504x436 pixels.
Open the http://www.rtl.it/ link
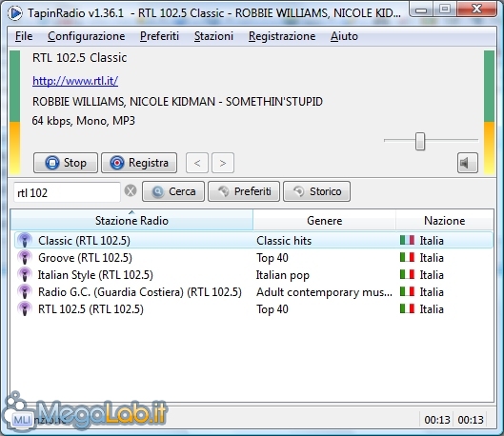click(75, 81)
